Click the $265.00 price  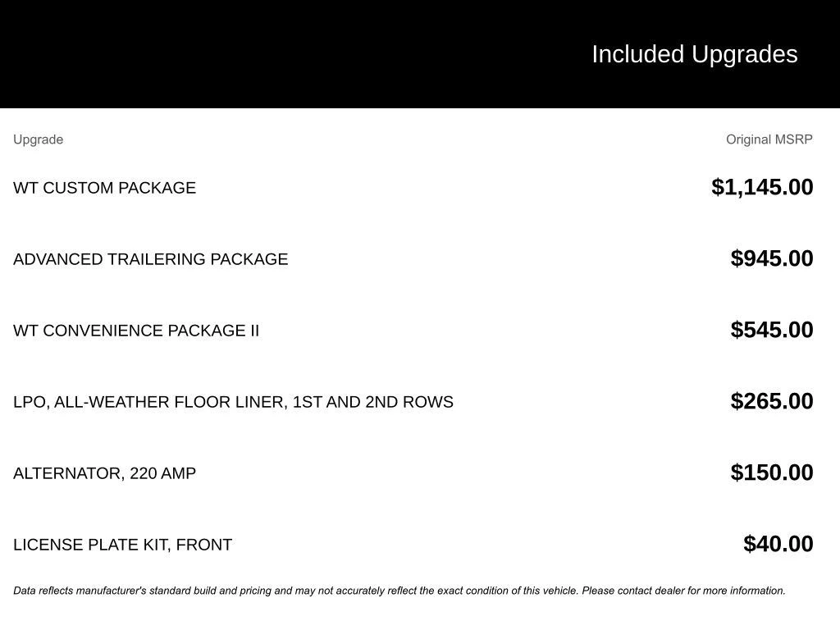click(x=771, y=401)
